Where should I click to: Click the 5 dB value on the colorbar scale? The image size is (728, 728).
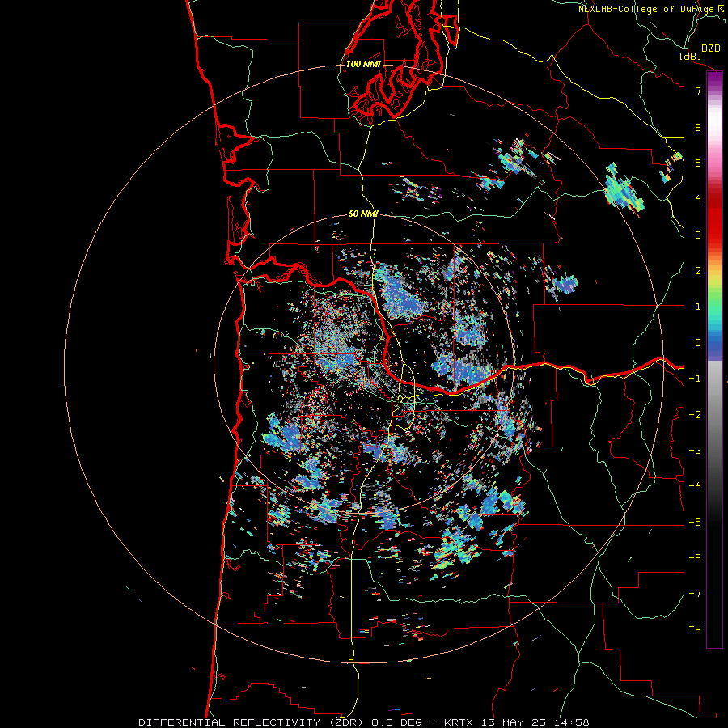tap(698, 163)
